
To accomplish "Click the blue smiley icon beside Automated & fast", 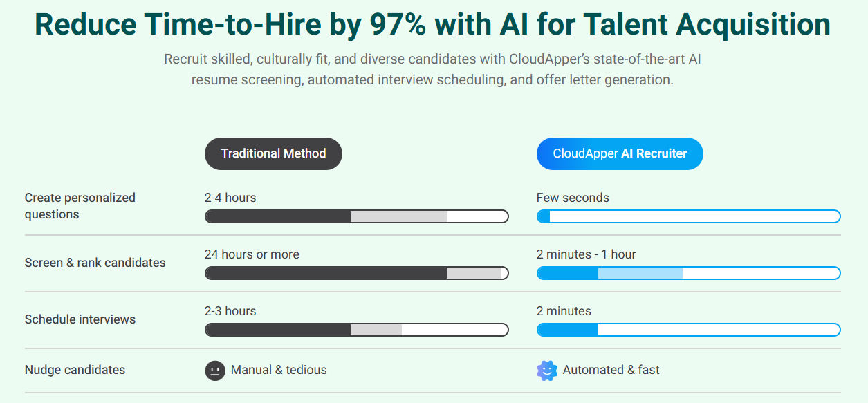I will pos(547,371).
